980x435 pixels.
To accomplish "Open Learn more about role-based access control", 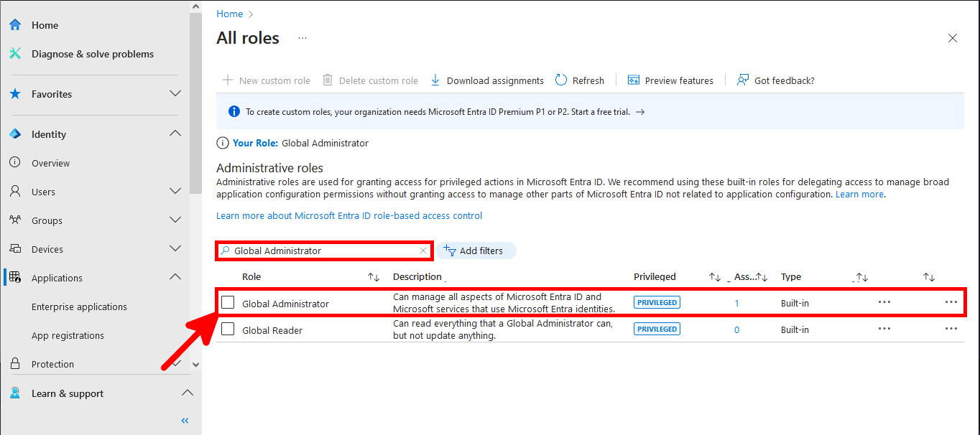I will coord(349,215).
